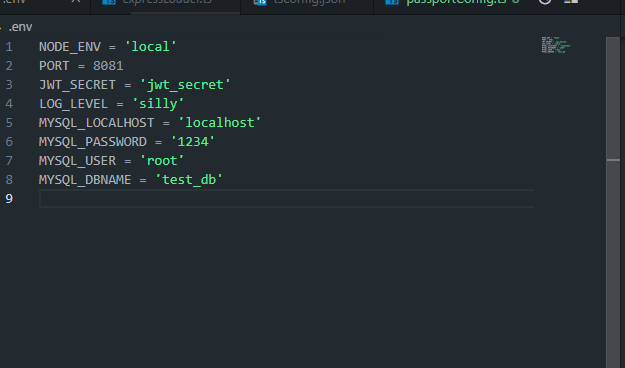This screenshot has width=625, height=368.
Task: Click line number 6 in the gutter
Action: [9, 142]
